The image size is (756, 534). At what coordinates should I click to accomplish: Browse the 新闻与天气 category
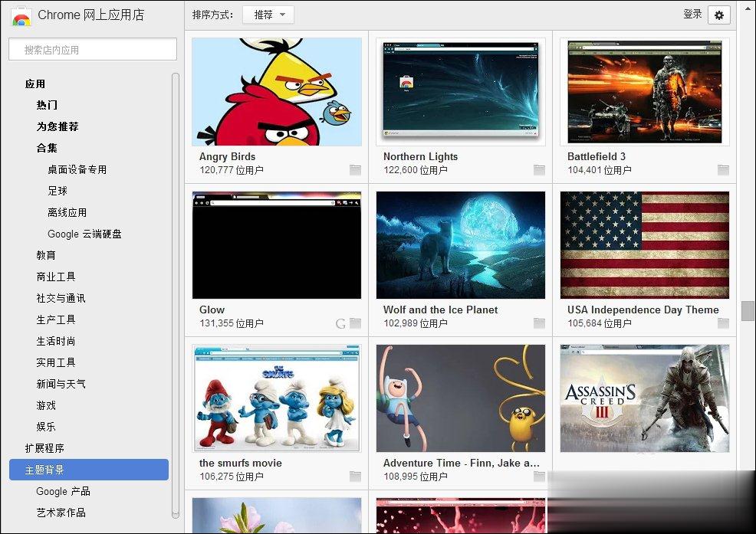click(61, 384)
